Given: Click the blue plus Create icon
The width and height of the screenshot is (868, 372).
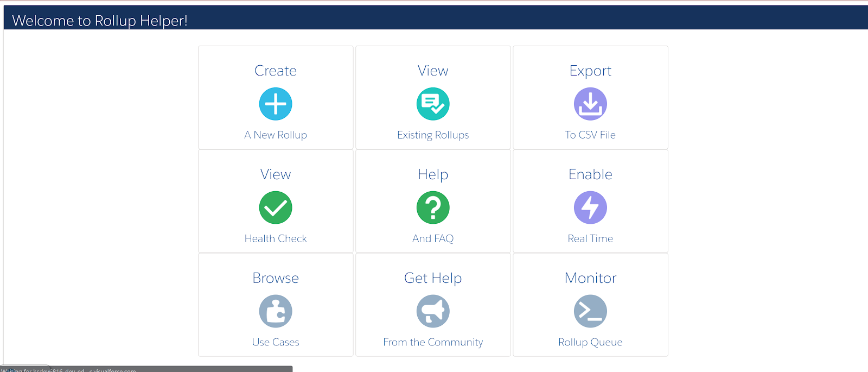Looking at the screenshot, I should (276, 104).
